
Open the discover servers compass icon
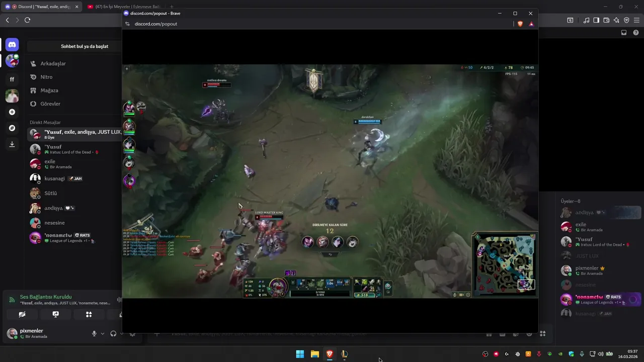point(12,128)
